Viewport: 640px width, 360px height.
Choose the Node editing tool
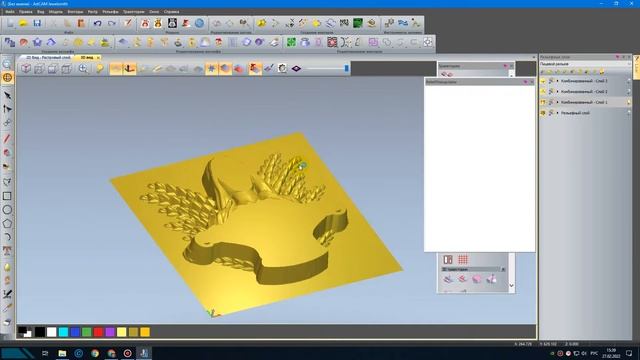tap(7, 109)
